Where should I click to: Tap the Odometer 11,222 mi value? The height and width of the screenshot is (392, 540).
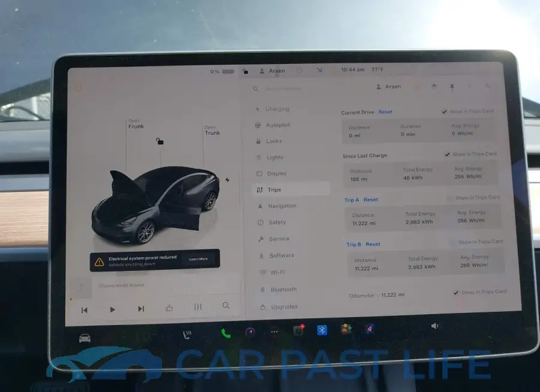point(393,295)
